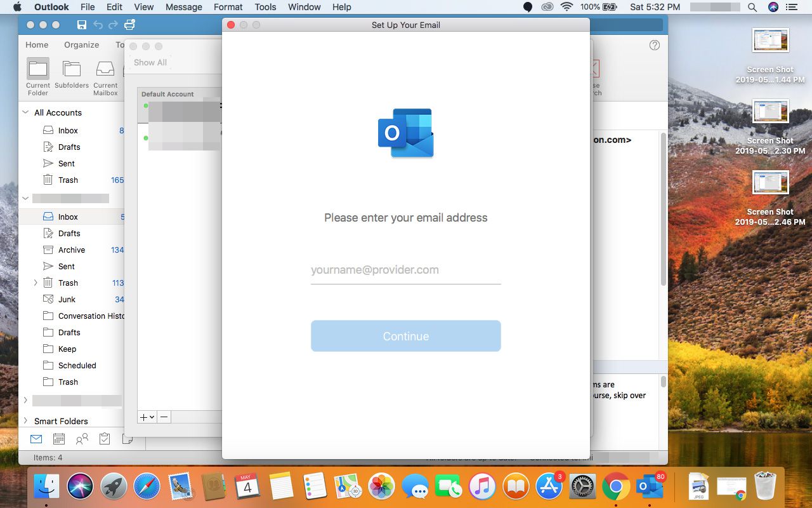This screenshot has height=508, width=812.
Task: Expand the Smart Folders section
Action: (x=26, y=420)
